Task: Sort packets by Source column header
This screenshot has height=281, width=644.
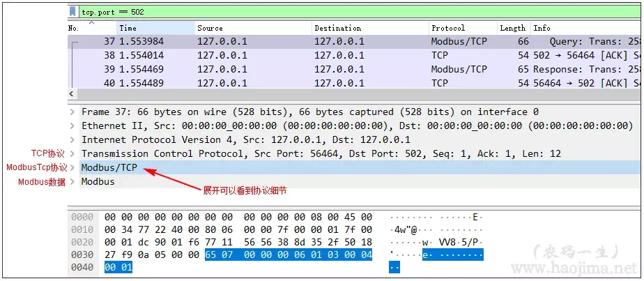Action: click(x=254, y=28)
